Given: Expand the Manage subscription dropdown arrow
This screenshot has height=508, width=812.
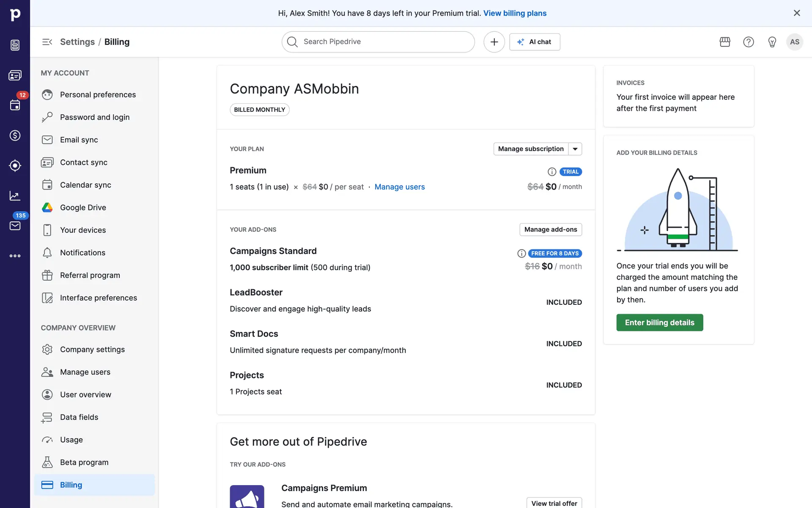Looking at the screenshot, I should (x=575, y=149).
